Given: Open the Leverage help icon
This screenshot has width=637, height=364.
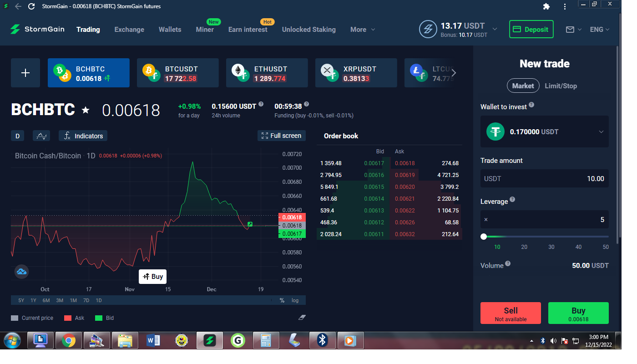Looking at the screenshot, I should tap(512, 199).
